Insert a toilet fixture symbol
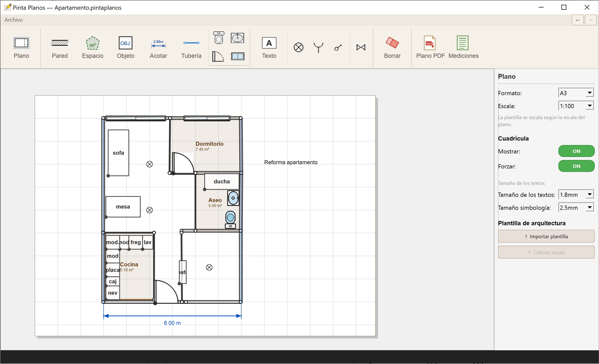Viewport: 599px width, 364px height. (x=219, y=38)
